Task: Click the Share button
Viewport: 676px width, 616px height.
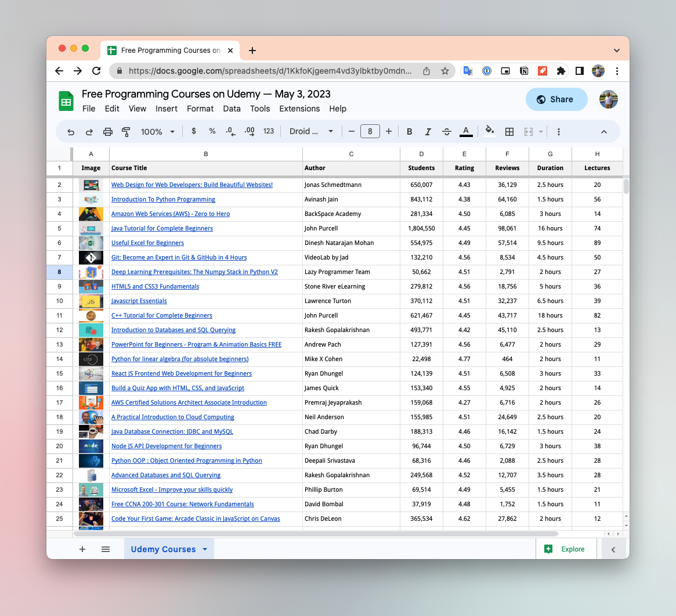Action: coord(556,99)
